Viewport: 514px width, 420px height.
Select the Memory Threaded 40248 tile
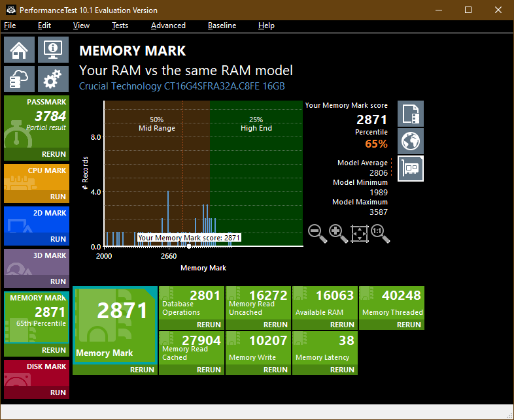pos(392,303)
